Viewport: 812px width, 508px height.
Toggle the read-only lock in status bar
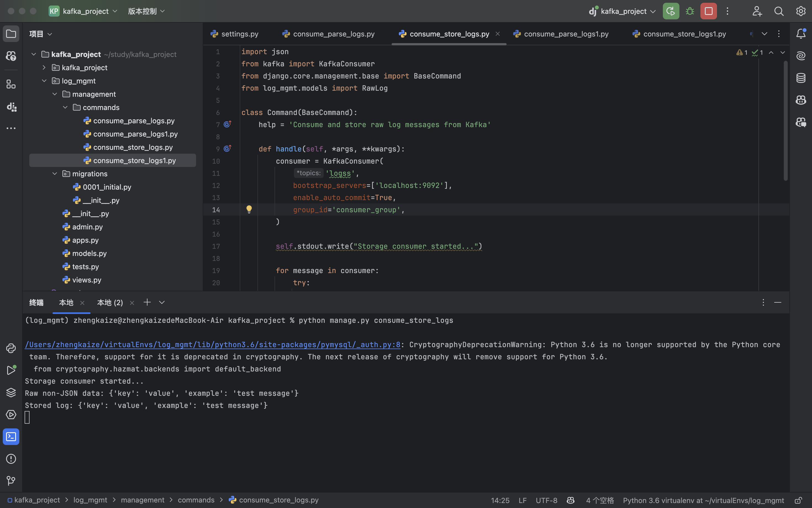coord(798,500)
